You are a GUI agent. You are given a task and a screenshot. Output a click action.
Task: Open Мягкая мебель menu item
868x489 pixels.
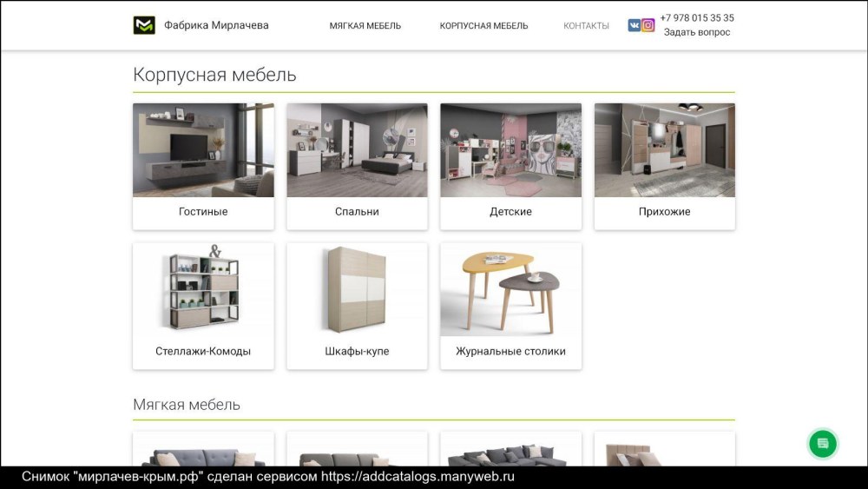[365, 25]
